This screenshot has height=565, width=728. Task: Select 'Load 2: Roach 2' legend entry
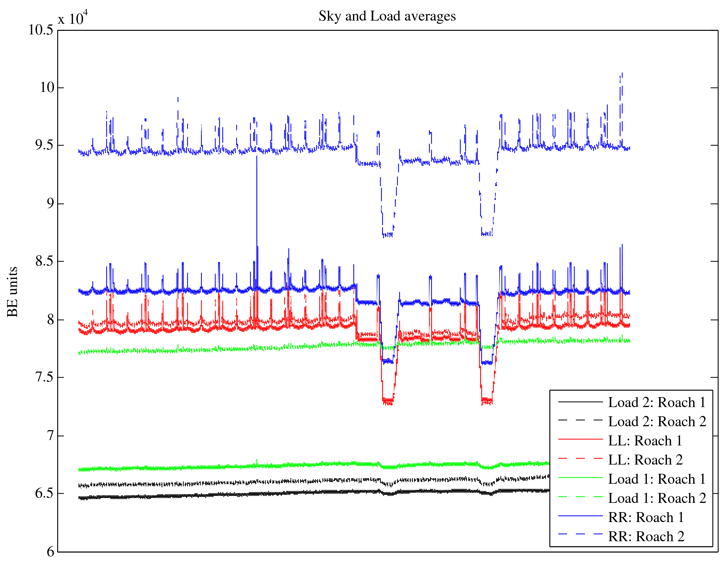click(657, 422)
